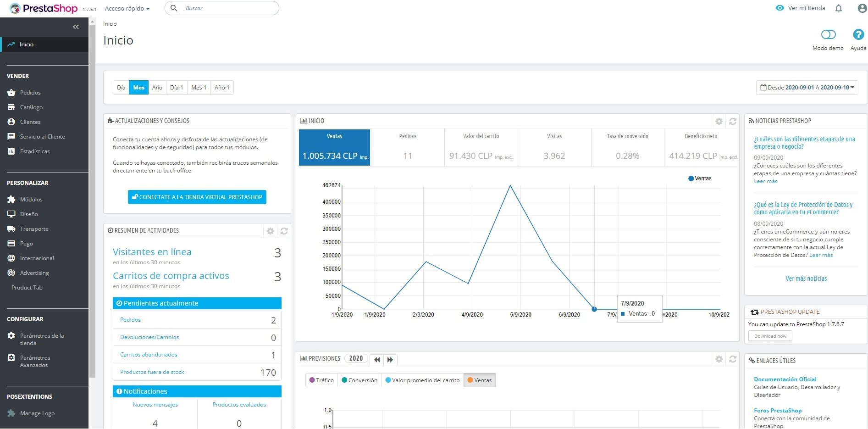
Task: Click the notifications bell icon
Action: 839,8
